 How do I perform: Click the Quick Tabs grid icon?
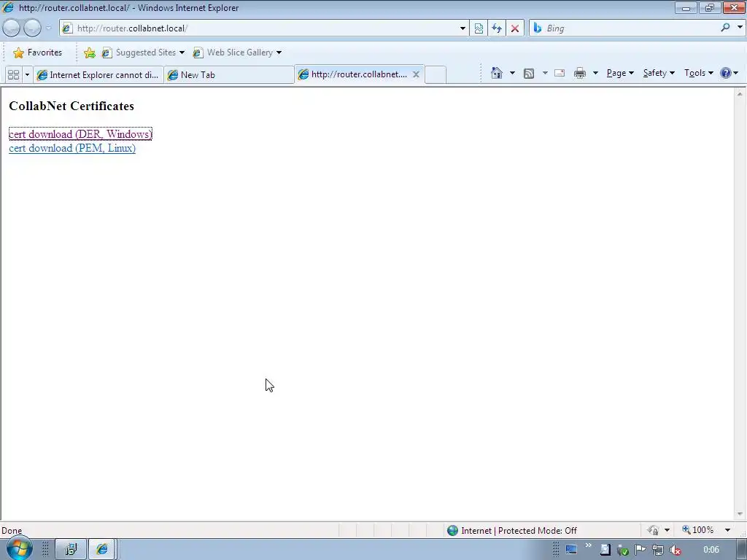point(13,75)
